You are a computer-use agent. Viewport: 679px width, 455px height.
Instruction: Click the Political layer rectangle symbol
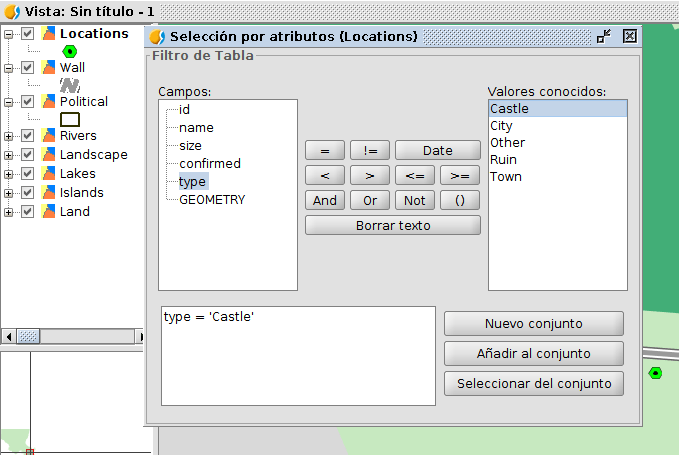70,119
